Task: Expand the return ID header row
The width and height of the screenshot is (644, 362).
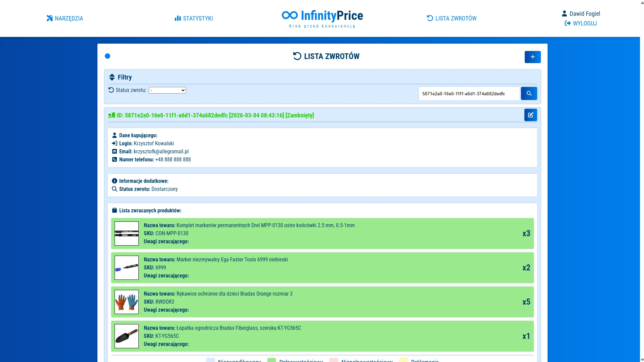Action: coord(215,115)
